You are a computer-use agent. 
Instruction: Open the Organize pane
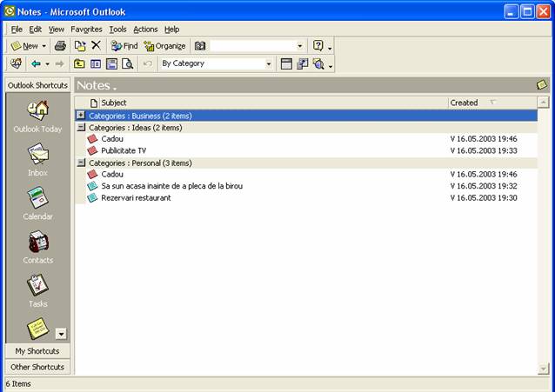point(164,46)
